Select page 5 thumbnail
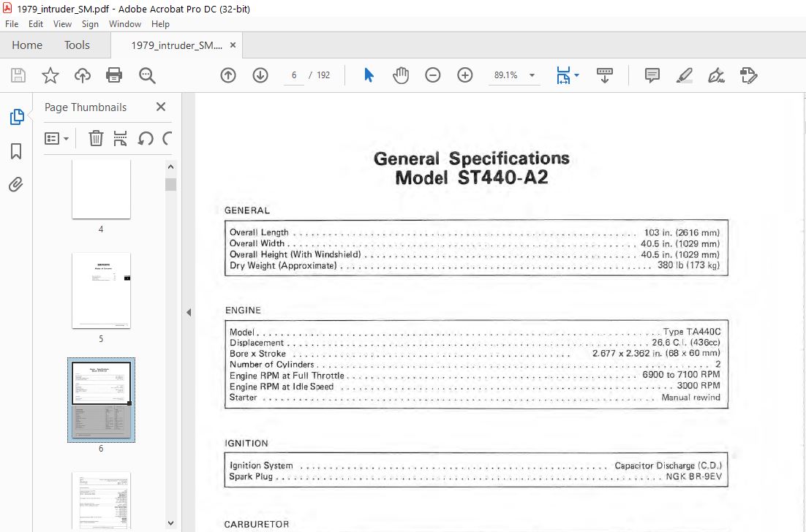This screenshot has height=532, width=806. [101, 290]
